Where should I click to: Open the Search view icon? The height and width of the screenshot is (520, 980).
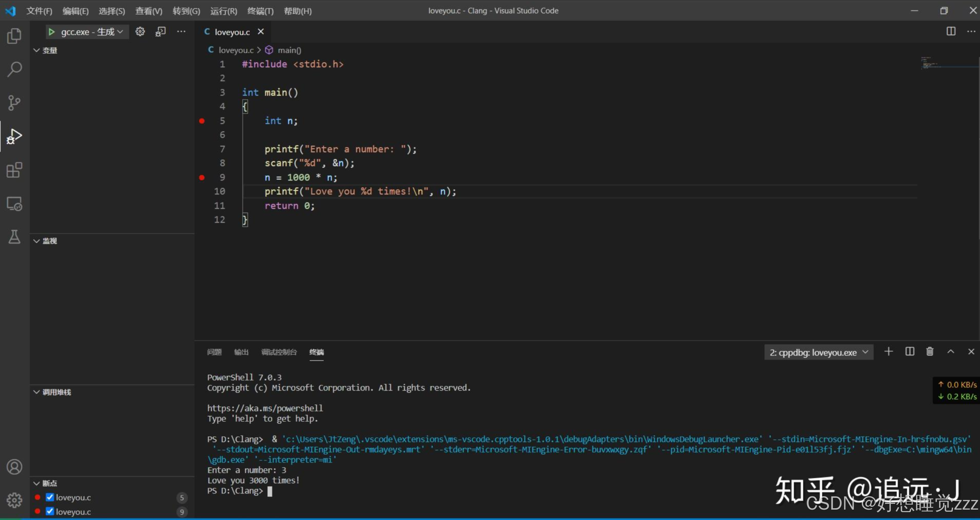click(x=14, y=69)
